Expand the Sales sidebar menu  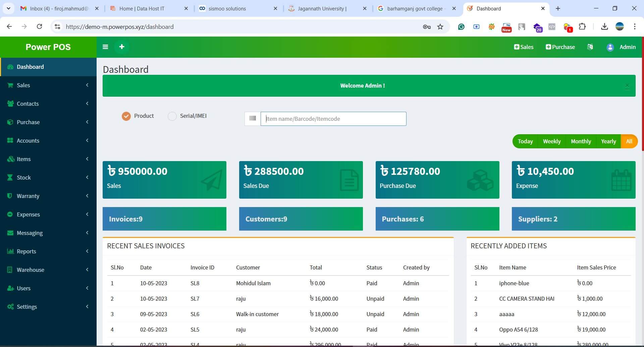pos(48,85)
